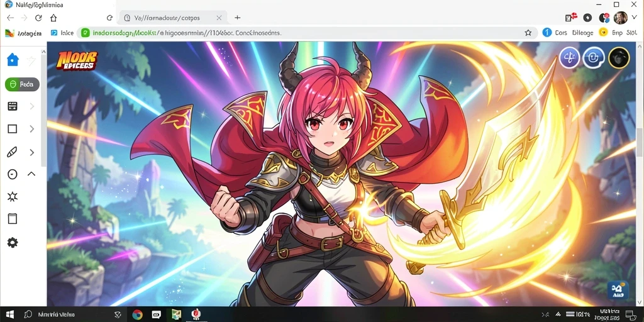Toggle the green Reda pill button
Screen dimensions: 644x322
click(22, 84)
